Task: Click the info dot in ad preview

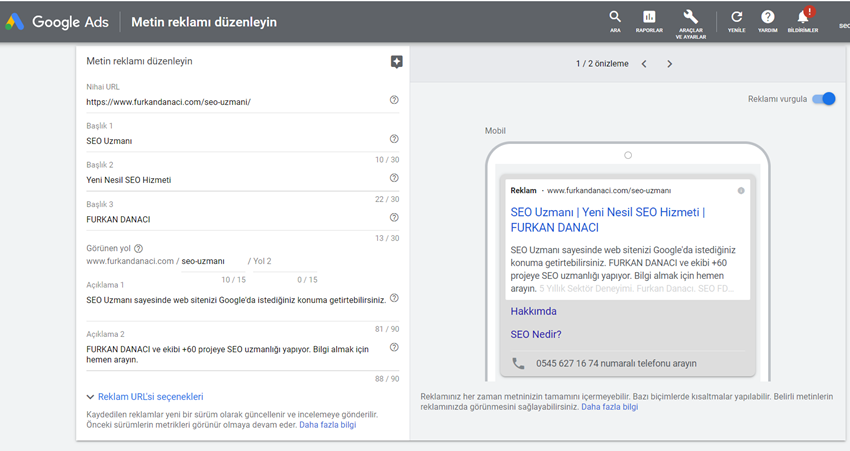Action: click(x=741, y=191)
